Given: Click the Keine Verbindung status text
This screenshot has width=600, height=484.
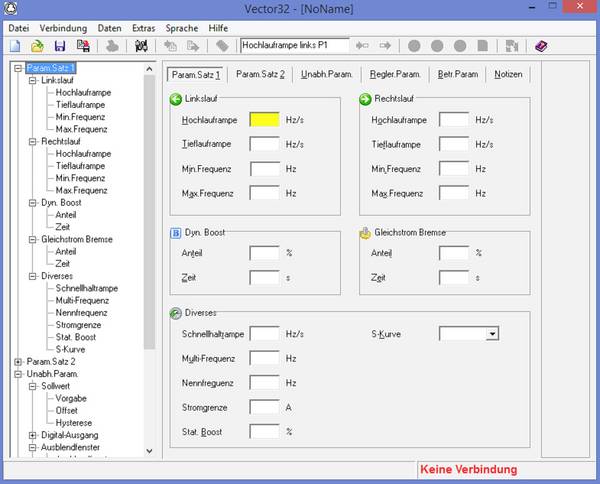Looking at the screenshot, I should point(468,469).
